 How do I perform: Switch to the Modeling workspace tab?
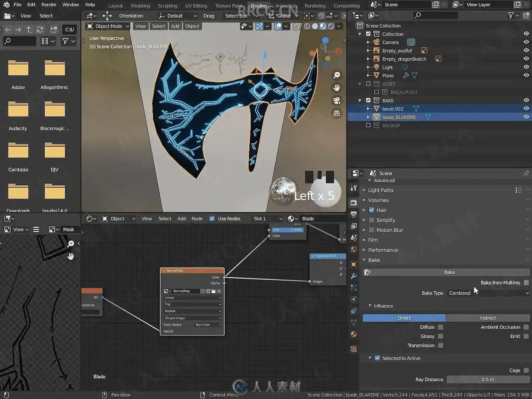(140, 6)
